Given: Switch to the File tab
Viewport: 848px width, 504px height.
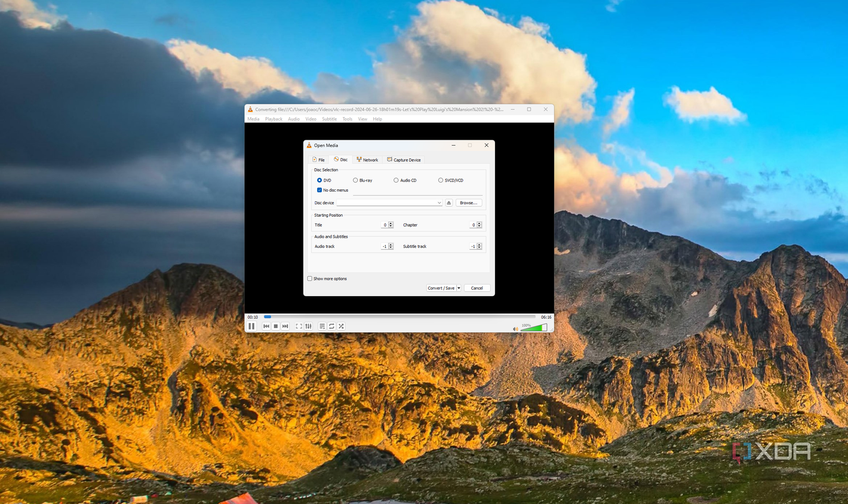Looking at the screenshot, I should pos(318,159).
